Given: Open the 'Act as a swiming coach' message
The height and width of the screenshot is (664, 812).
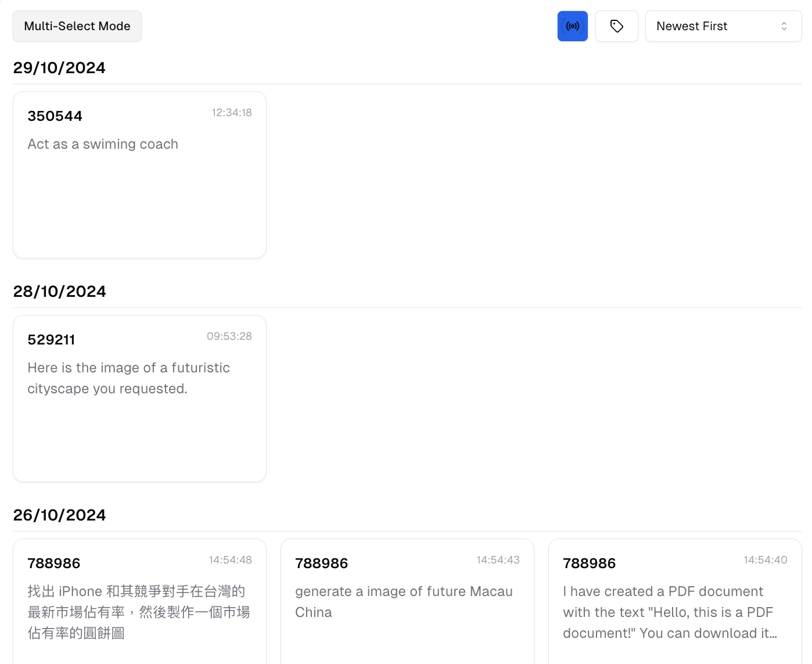Looking at the screenshot, I should pyautogui.click(x=103, y=144).
